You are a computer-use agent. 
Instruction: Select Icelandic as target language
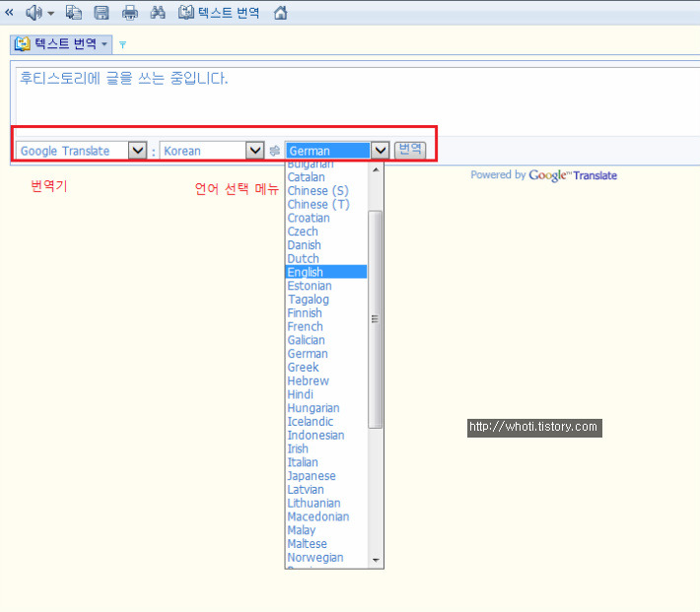(x=326, y=422)
